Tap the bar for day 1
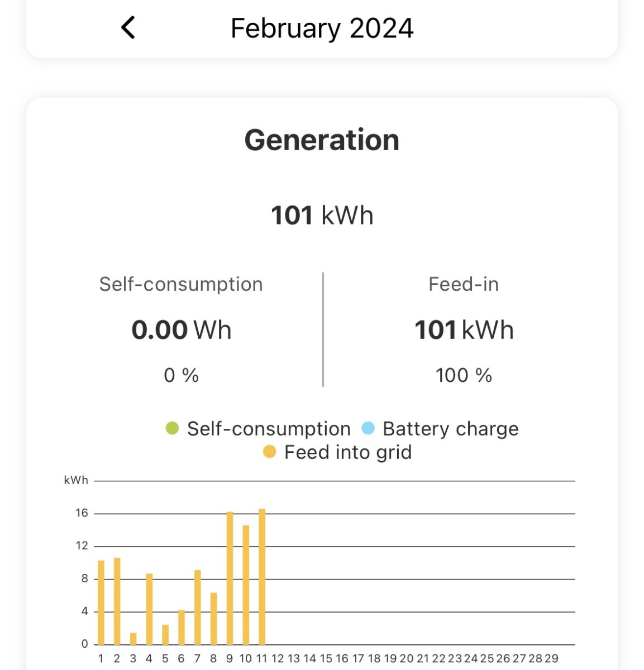Viewport: 644px width, 670px height. coord(101,603)
